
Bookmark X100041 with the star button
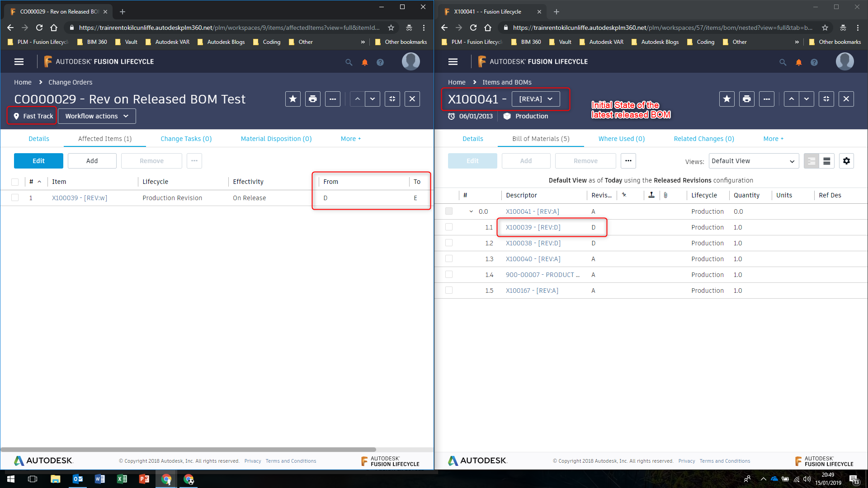pyautogui.click(x=727, y=99)
